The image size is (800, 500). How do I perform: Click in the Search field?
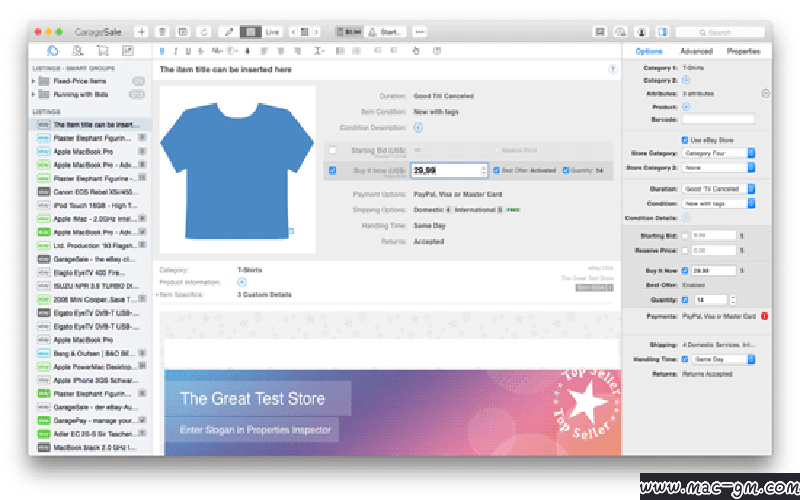(719, 32)
